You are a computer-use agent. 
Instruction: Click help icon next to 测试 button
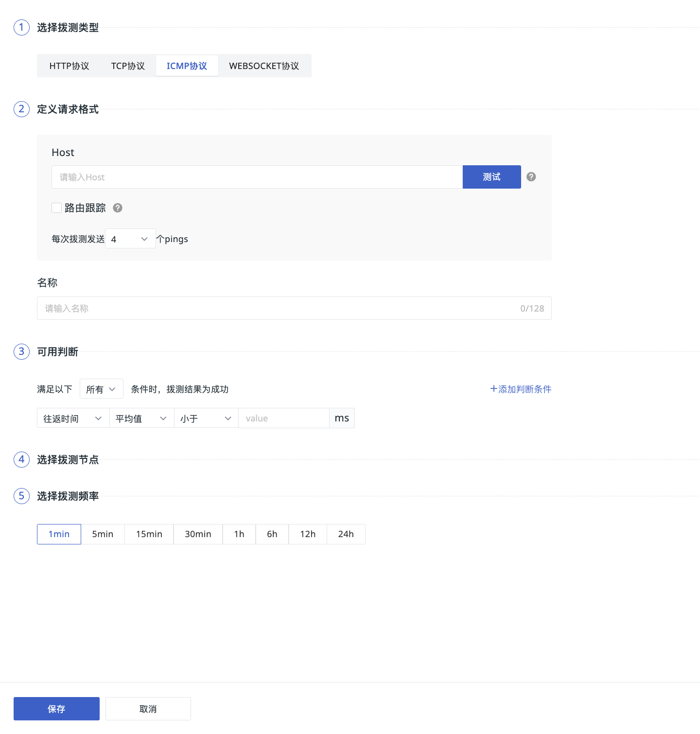(x=531, y=177)
